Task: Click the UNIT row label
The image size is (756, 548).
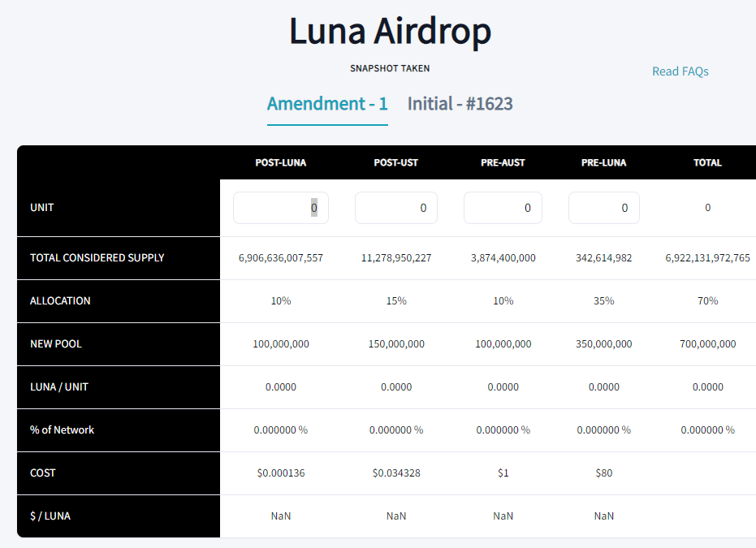Action: point(42,208)
